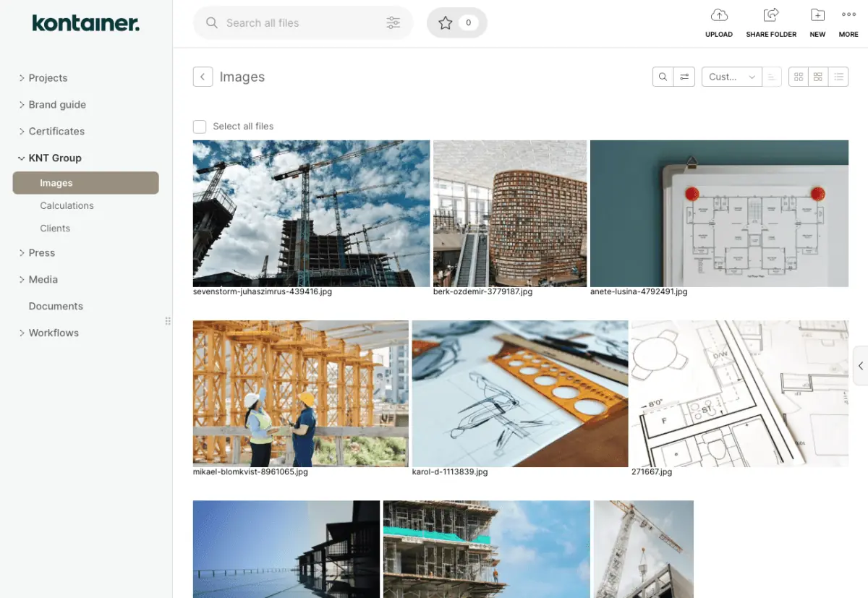Screen dimensions: 868x598
Task: Open the Cust... sorting dropdown
Action: point(731,76)
